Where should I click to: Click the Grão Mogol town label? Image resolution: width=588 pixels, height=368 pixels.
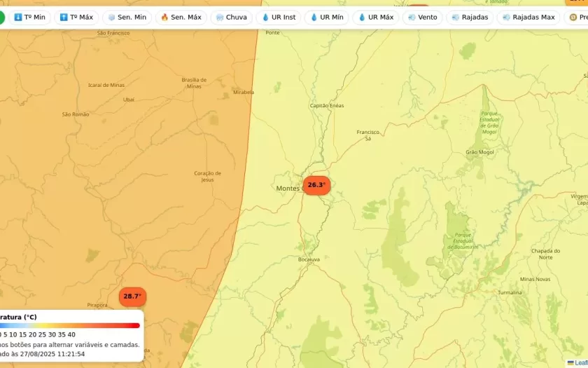[x=479, y=152]
